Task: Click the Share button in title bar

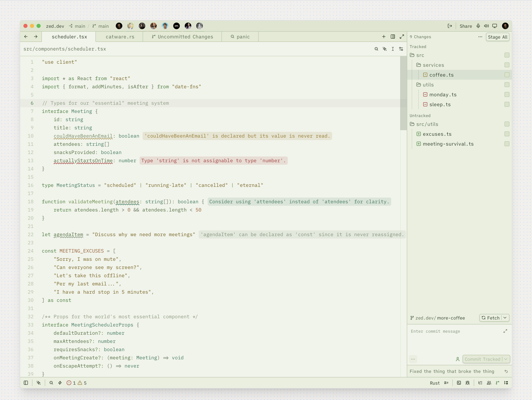Action: point(466,26)
